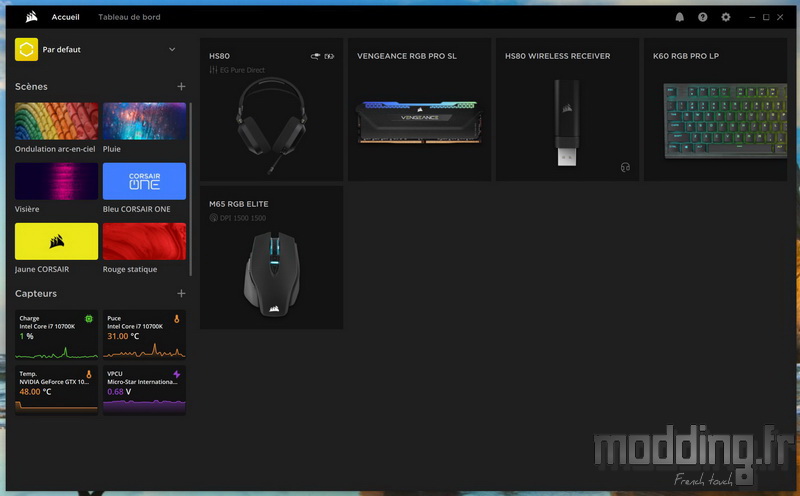The height and width of the screenshot is (496, 800).
Task: Click the VPCU 0.68 V sensor tile
Action: pos(144,390)
